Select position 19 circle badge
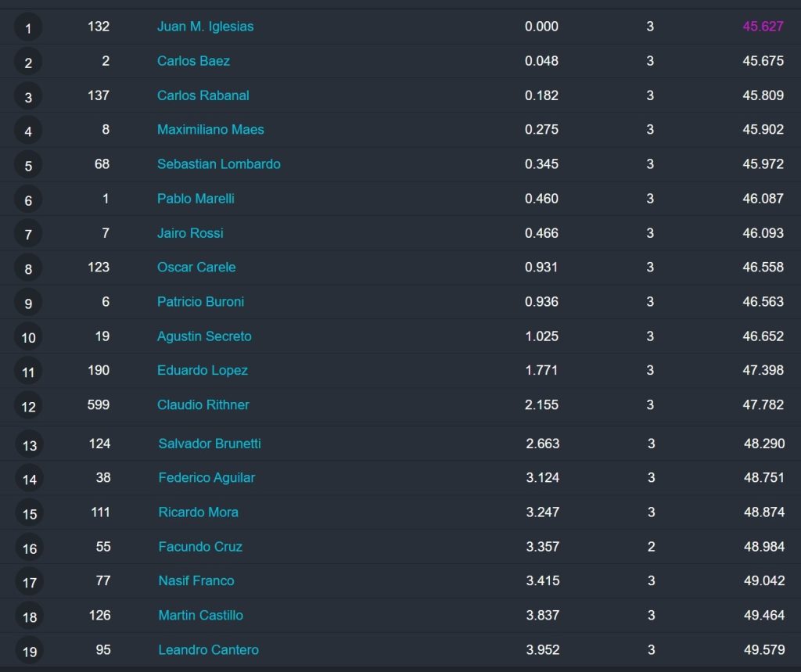 click(29, 651)
